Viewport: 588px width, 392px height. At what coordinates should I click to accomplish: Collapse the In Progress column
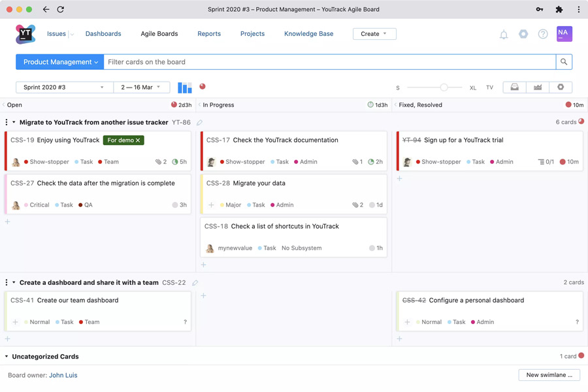[199, 105]
